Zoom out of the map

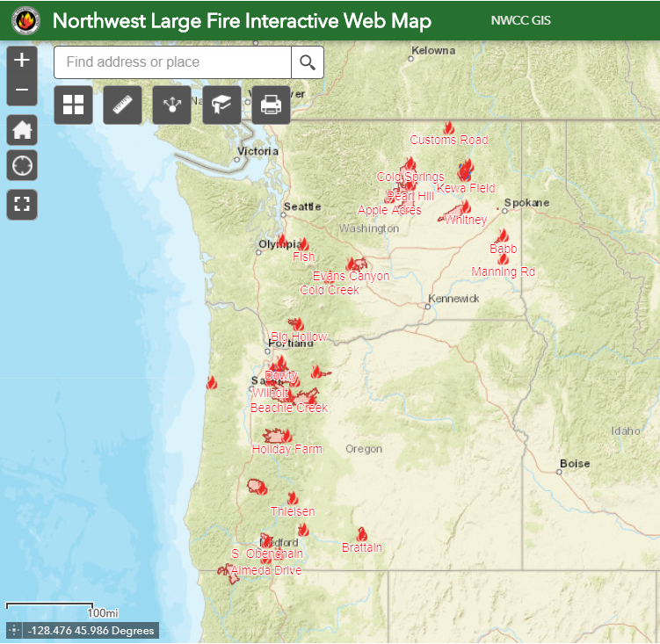(22, 90)
